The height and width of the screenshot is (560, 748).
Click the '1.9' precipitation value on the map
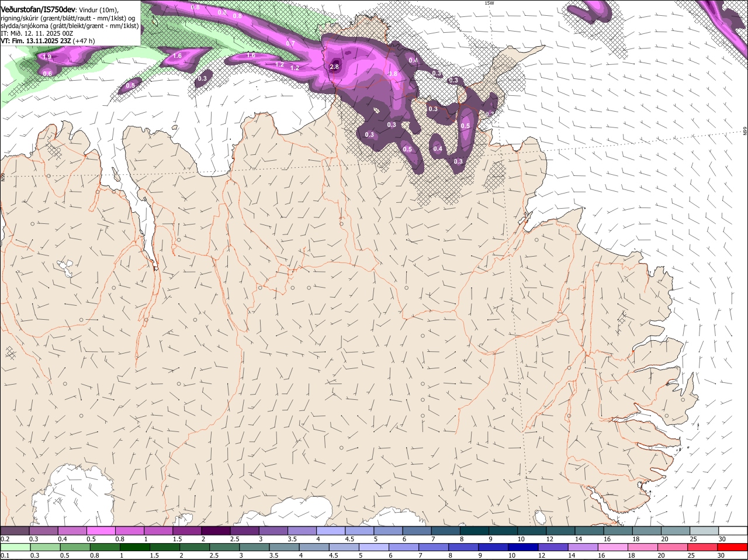[x=47, y=57]
